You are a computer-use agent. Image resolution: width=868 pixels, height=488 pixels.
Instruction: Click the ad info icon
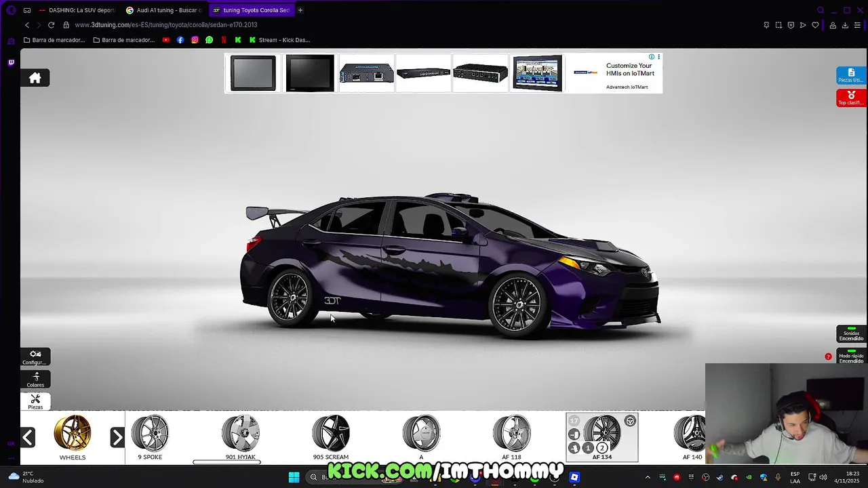(651, 57)
